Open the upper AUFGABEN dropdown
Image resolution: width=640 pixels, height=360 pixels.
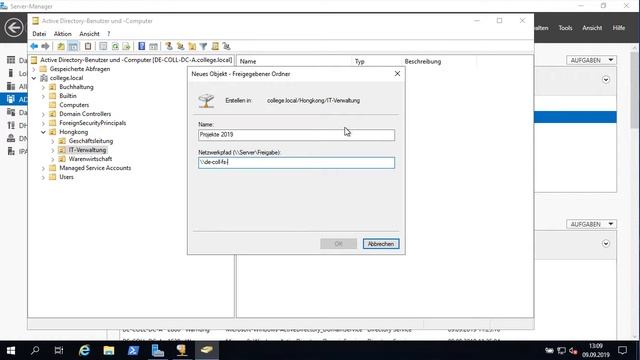click(591, 60)
